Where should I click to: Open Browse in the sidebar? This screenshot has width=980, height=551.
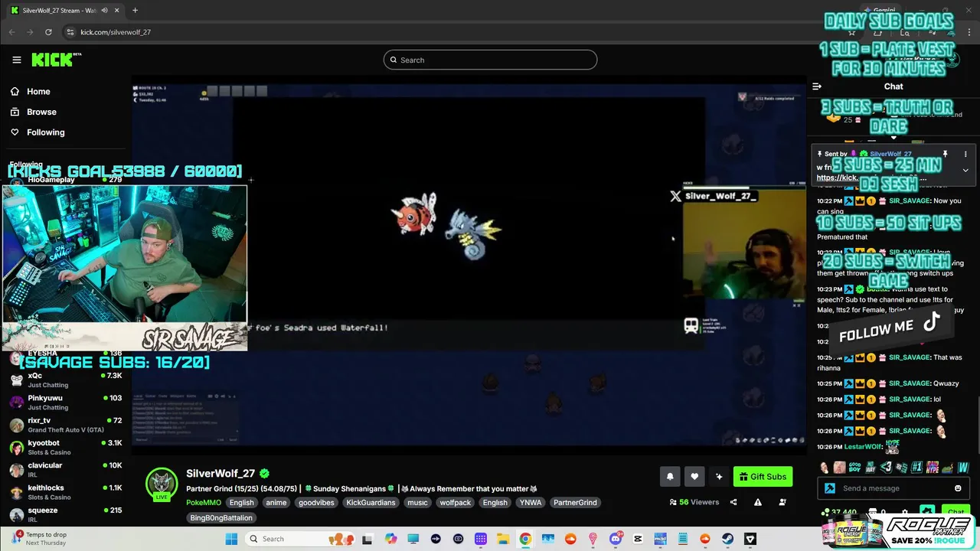[41, 112]
